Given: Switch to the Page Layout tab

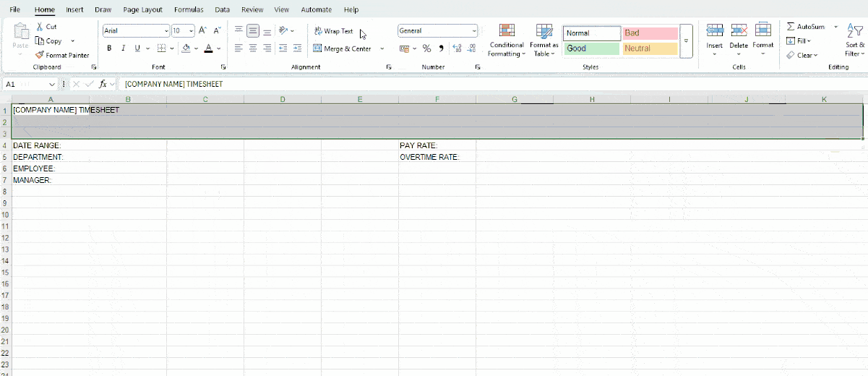Looking at the screenshot, I should click(x=142, y=9).
